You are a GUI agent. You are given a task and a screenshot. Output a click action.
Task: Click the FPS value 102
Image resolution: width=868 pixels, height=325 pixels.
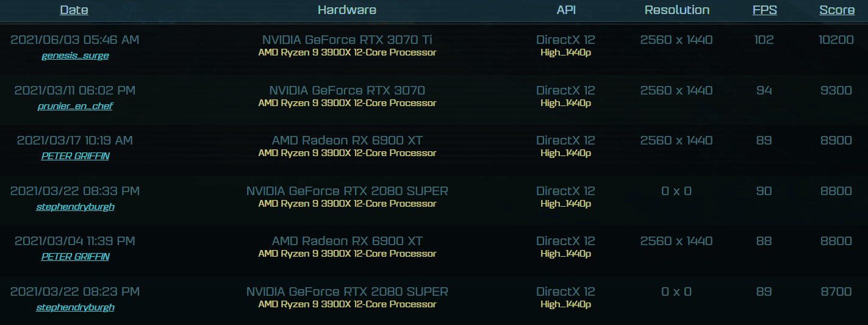click(x=764, y=40)
